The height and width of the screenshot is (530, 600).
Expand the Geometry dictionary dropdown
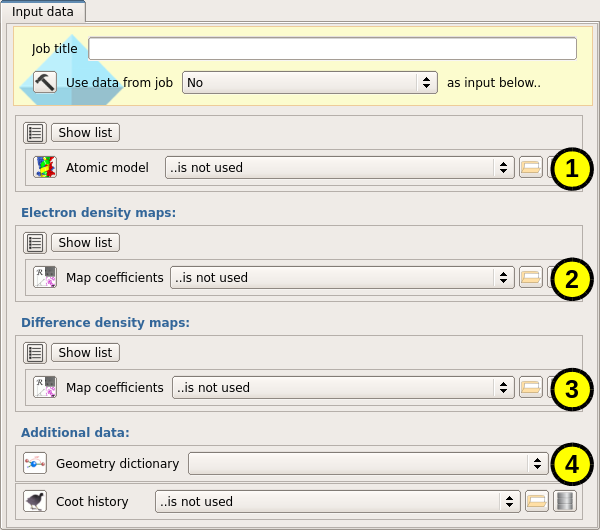point(367,464)
